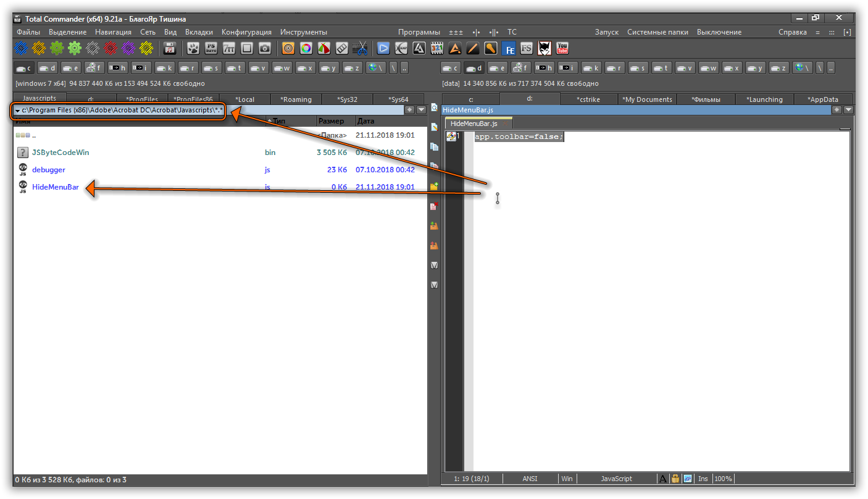Screen dimensions: 868x499
Task: Switch to the *Roaming tab in left panel
Action: click(x=296, y=99)
